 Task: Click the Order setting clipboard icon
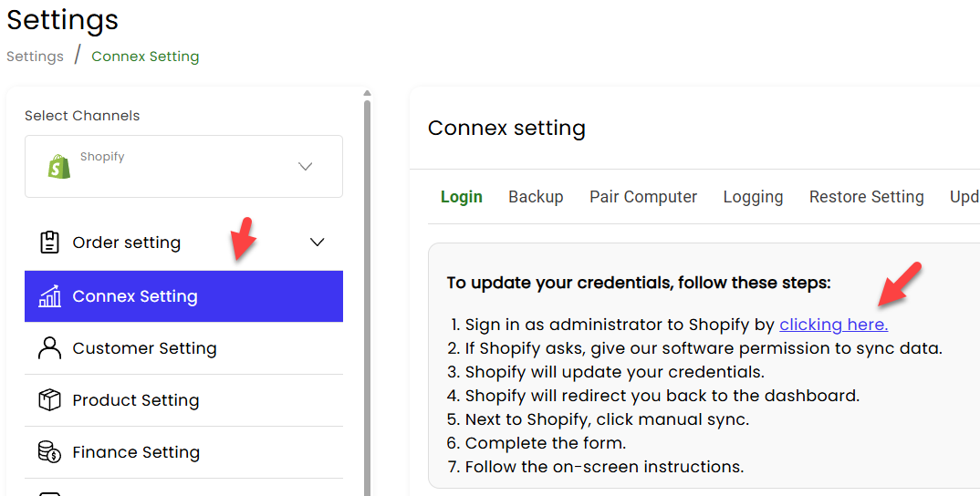click(x=49, y=243)
